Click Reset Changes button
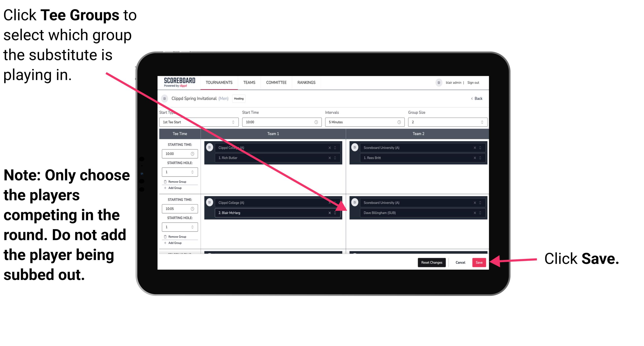 431,263
